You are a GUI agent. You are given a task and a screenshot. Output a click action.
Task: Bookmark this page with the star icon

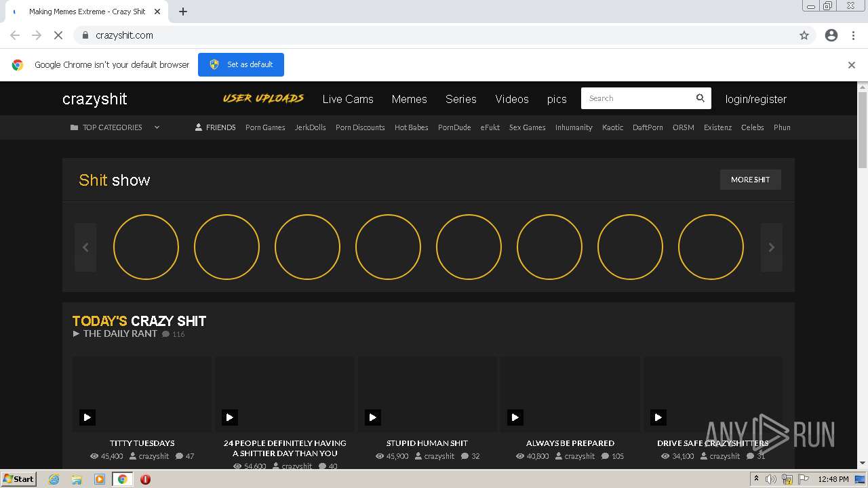[804, 35]
